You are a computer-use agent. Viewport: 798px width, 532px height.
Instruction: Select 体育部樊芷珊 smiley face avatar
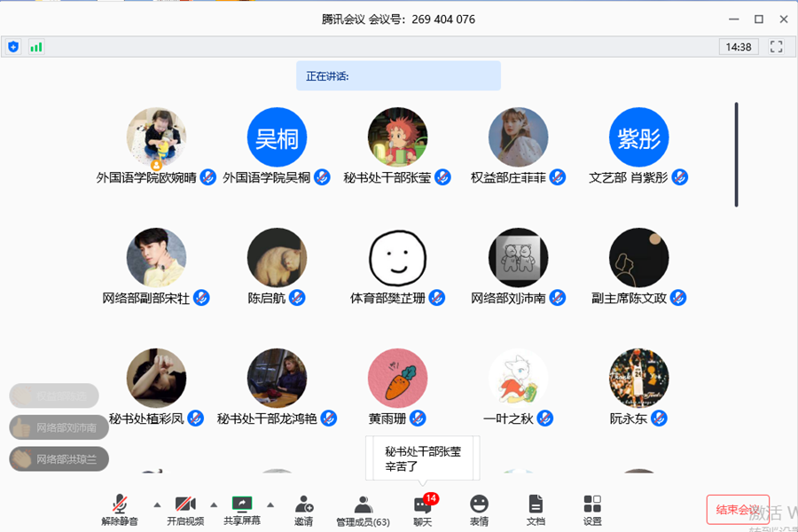point(397,258)
